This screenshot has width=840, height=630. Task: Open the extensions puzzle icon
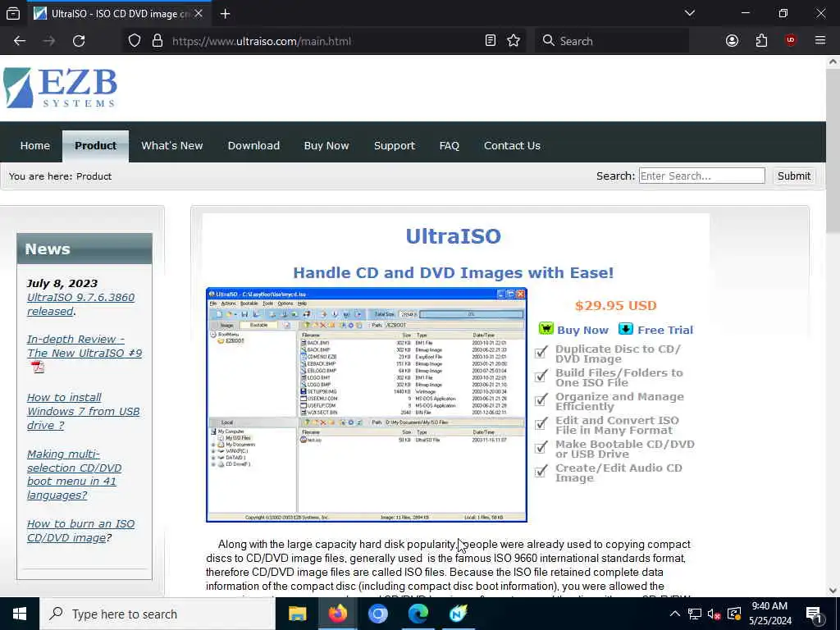coord(761,41)
